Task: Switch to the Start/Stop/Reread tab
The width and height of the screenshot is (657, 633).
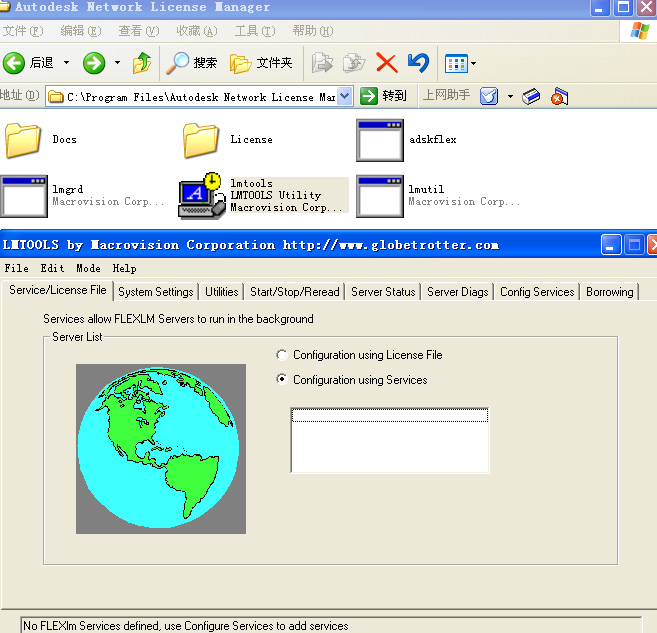Action: [295, 292]
